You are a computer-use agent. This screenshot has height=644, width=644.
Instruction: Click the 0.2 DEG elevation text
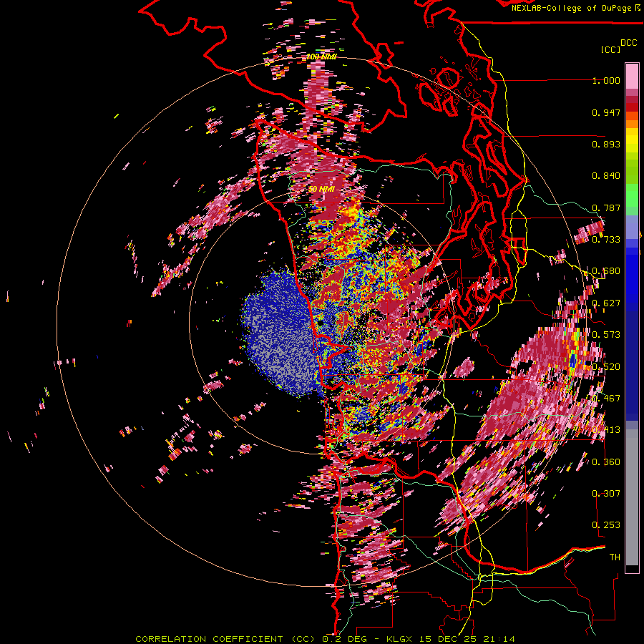click(344, 639)
